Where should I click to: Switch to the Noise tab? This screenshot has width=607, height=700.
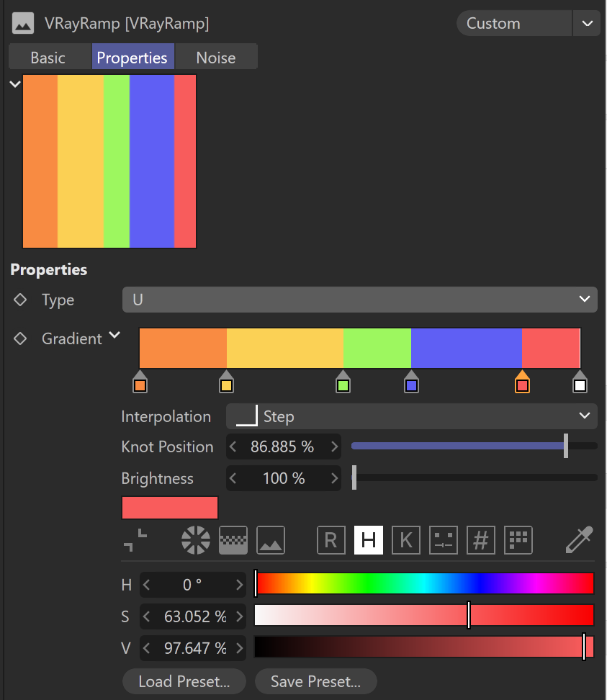pyautogui.click(x=216, y=58)
